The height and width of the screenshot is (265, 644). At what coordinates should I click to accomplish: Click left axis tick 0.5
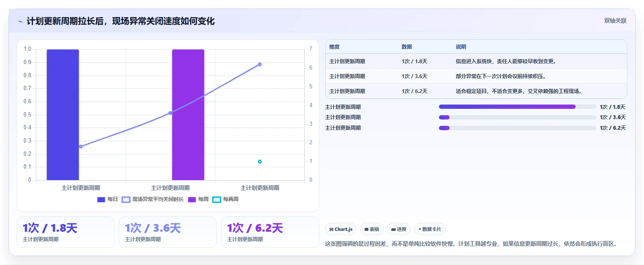27,115
